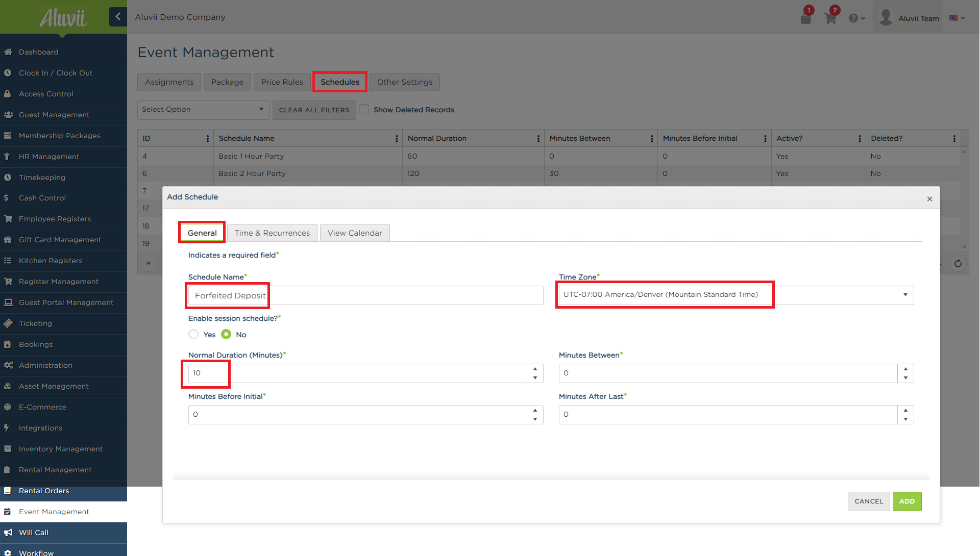
Task: Open Kitchen Registers in sidebar
Action: [x=63, y=261]
